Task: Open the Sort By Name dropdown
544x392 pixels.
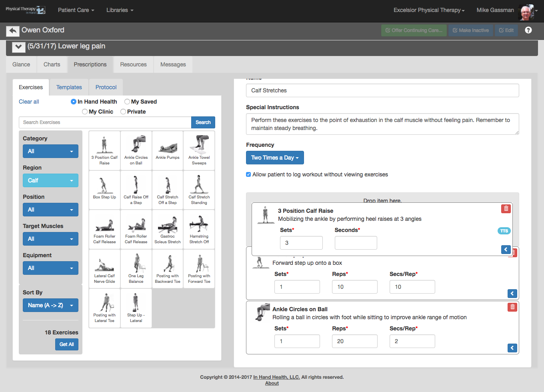Action: click(50, 305)
